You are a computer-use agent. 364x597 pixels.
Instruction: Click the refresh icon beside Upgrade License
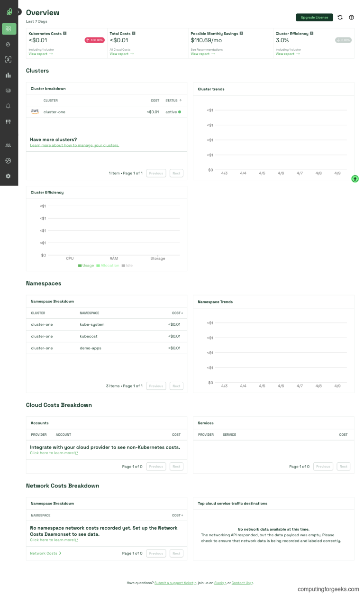[x=340, y=18]
